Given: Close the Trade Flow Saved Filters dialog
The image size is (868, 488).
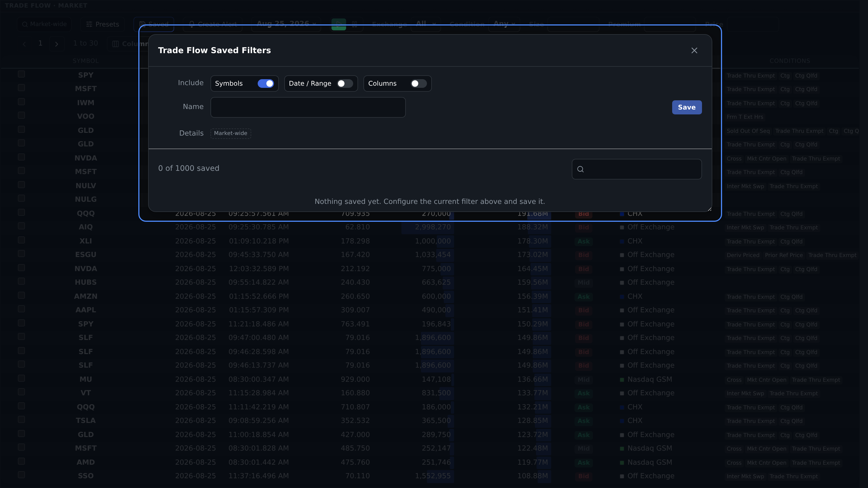Looking at the screenshot, I should [694, 50].
